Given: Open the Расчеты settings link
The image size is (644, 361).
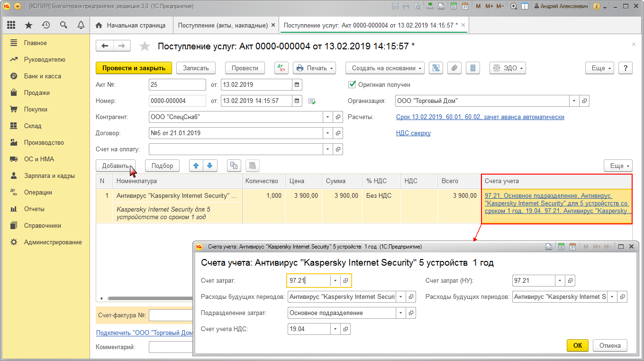Looking at the screenshot, I should 480,117.
